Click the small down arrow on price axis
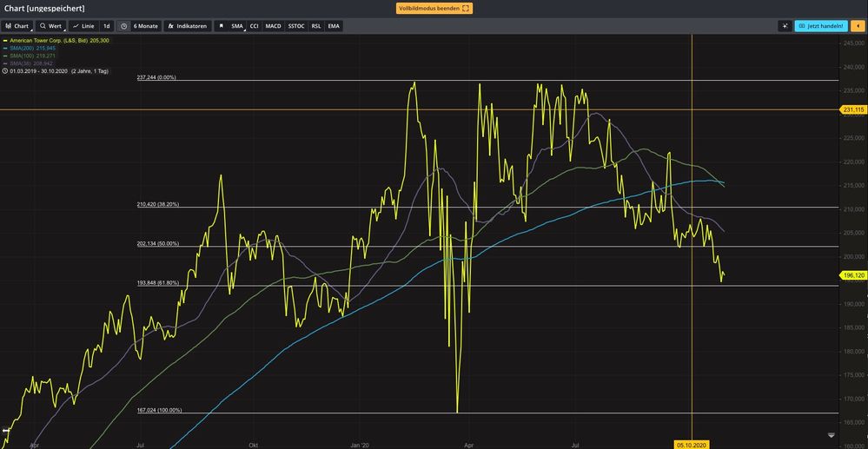Viewport: 868px width, 449px height. tap(832, 434)
